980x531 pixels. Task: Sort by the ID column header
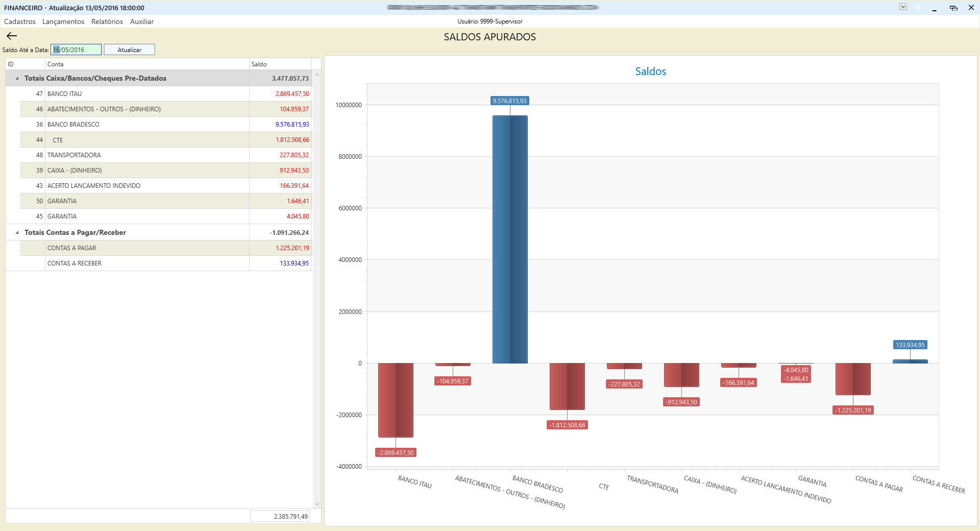(x=25, y=64)
